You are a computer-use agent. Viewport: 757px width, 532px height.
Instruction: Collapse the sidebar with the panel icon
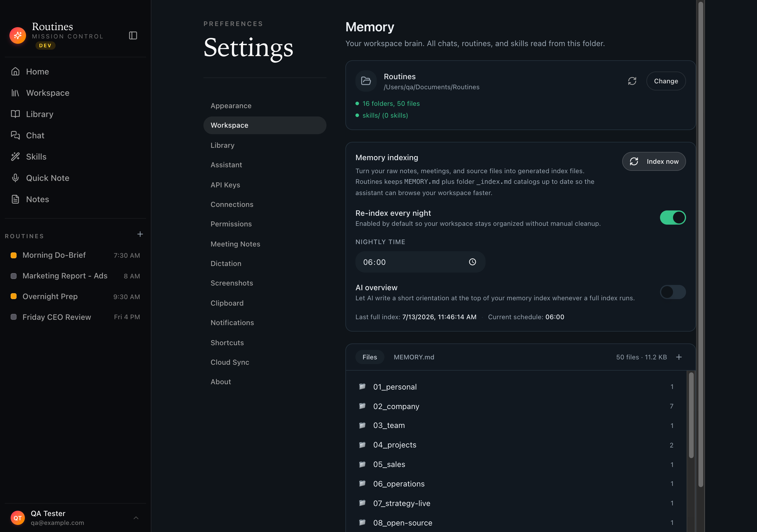pos(133,35)
